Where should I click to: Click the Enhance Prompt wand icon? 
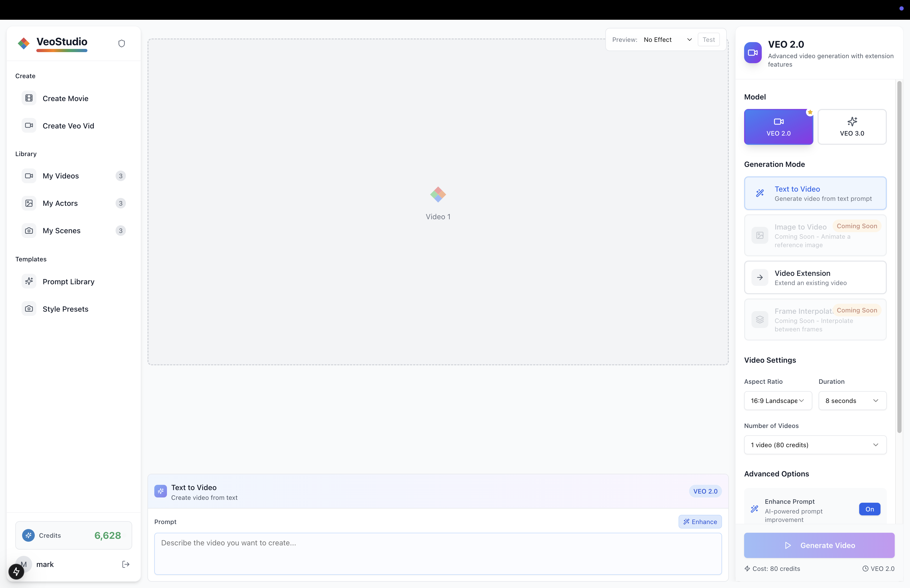coord(755,509)
